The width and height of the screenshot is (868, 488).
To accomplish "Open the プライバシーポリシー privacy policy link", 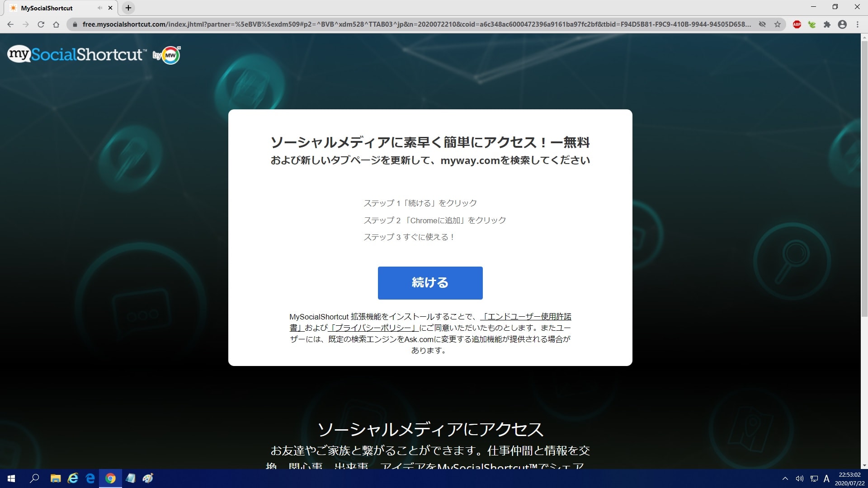I will point(373,328).
